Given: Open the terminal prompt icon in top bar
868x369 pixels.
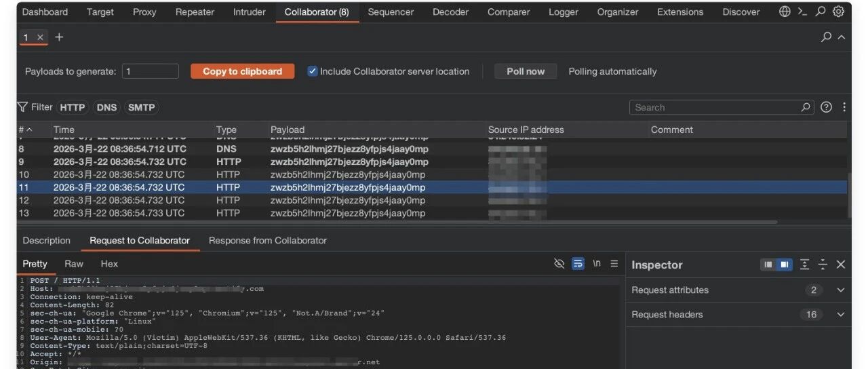Looking at the screenshot, I should tap(802, 12).
